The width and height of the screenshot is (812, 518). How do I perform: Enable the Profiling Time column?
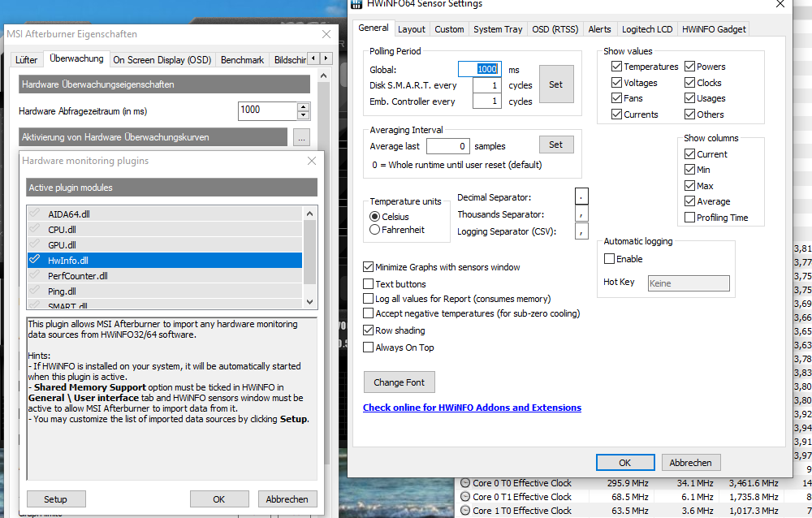tap(689, 218)
